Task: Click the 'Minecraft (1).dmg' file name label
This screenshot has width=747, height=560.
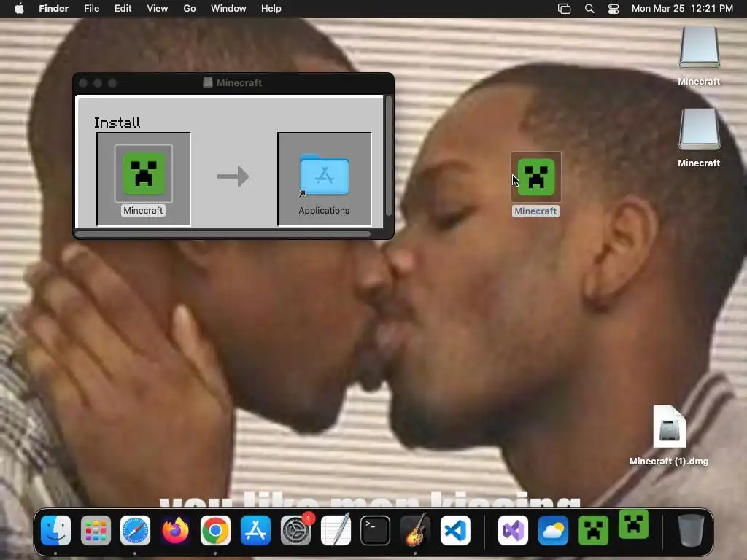Action: pos(669,461)
